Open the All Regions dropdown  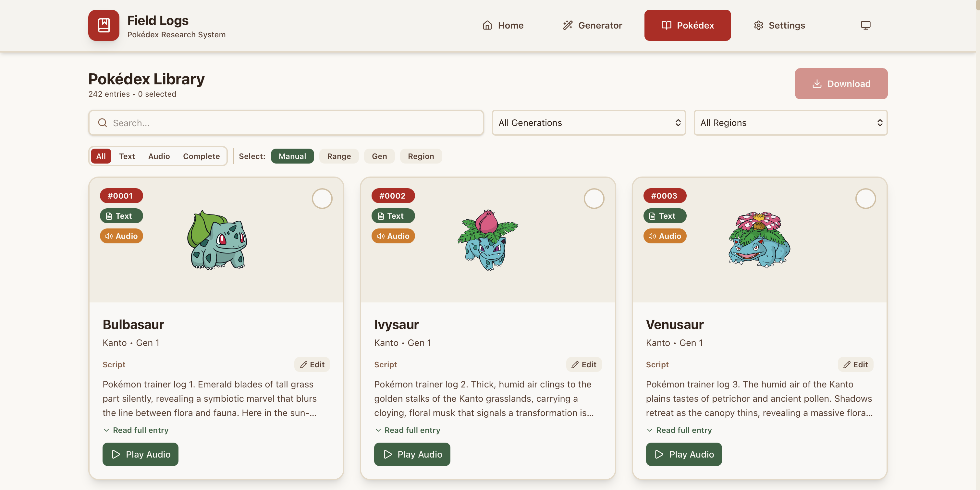pyautogui.click(x=790, y=123)
